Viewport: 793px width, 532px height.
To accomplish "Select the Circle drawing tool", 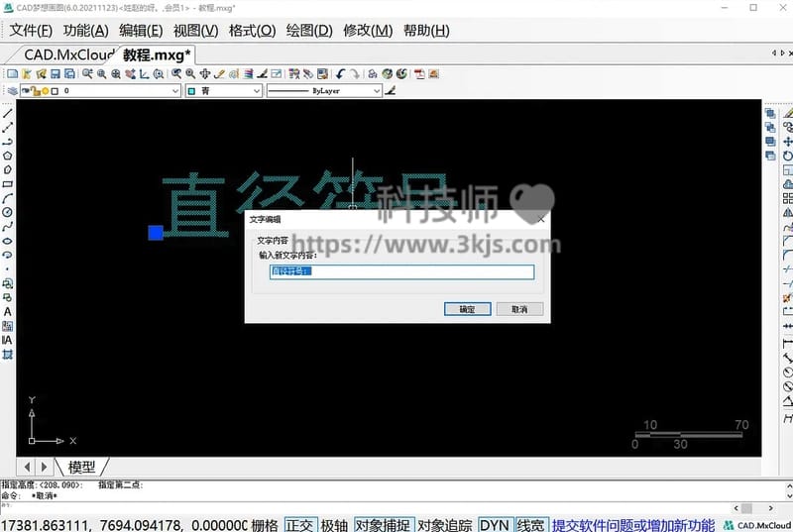I will (7, 212).
